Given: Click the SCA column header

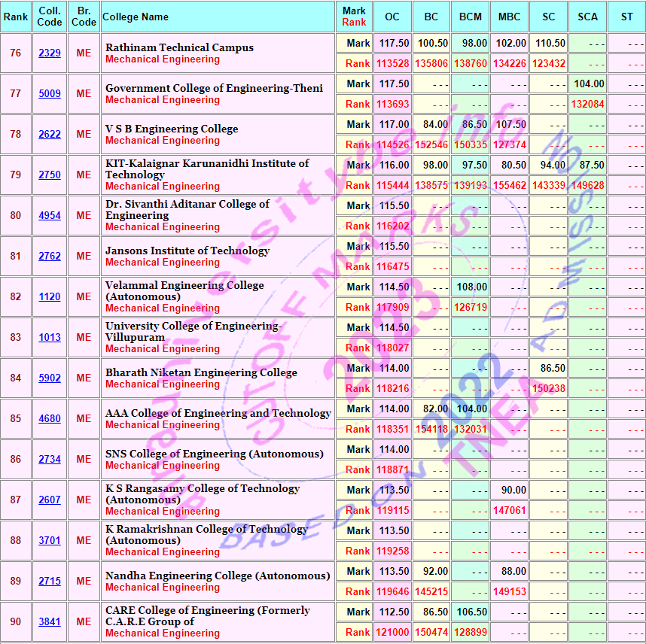Looking at the screenshot, I should 587,17.
